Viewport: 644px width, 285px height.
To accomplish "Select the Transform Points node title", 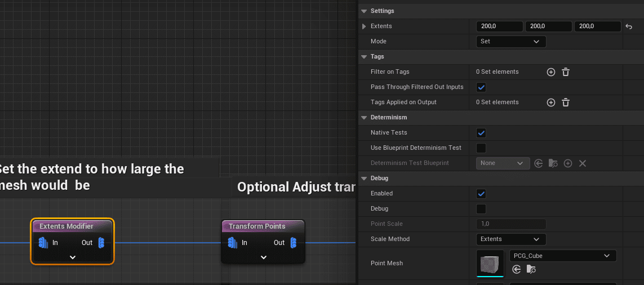I will tap(257, 226).
